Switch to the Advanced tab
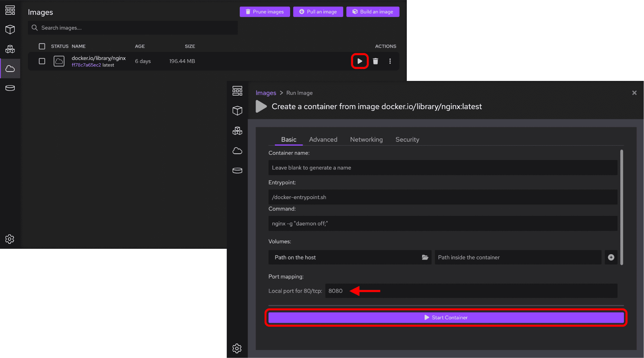The image size is (644, 358). (x=323, y=139)
